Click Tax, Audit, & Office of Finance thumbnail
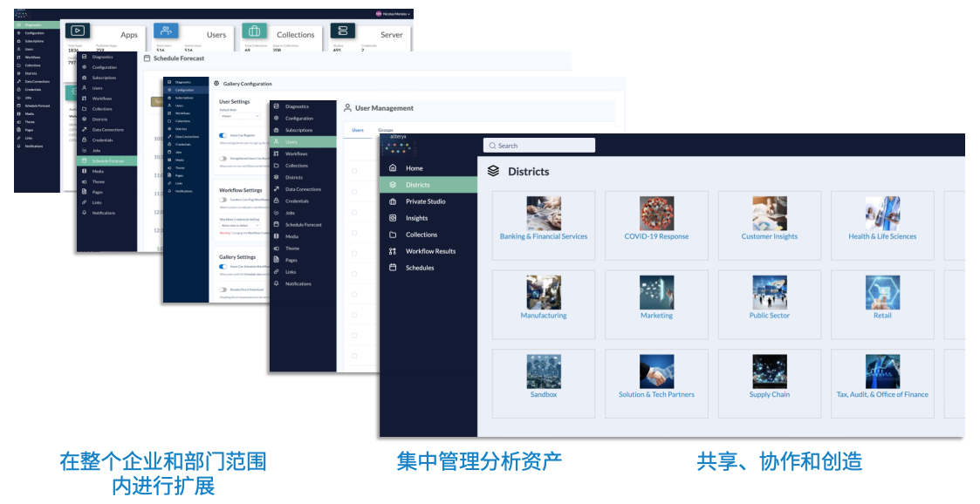 [x=882, y=371]
